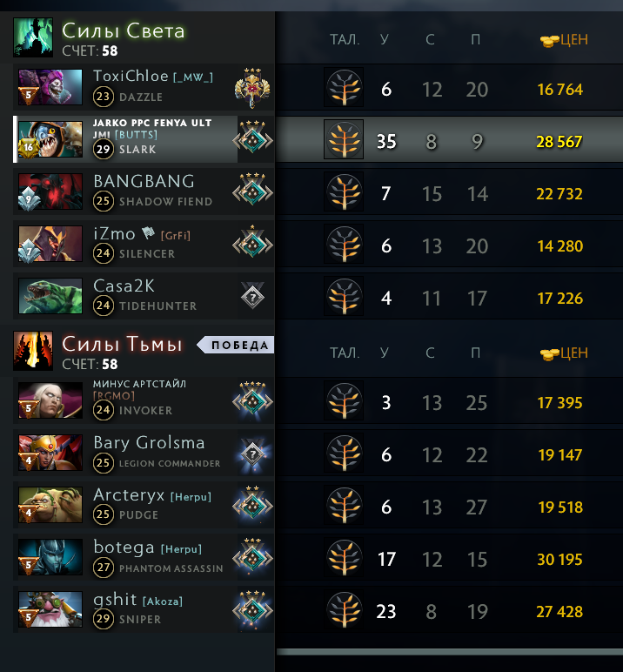Screen dimensions: 623x672
Task: Open BANGBANG player profile name
Action: 144,181
